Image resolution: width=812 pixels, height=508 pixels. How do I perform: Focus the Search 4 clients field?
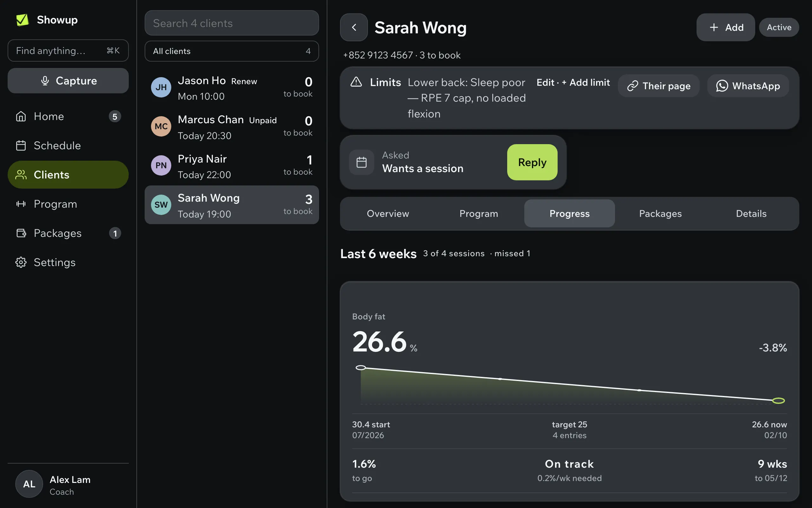pyautogui.click(x=232, y=23)
